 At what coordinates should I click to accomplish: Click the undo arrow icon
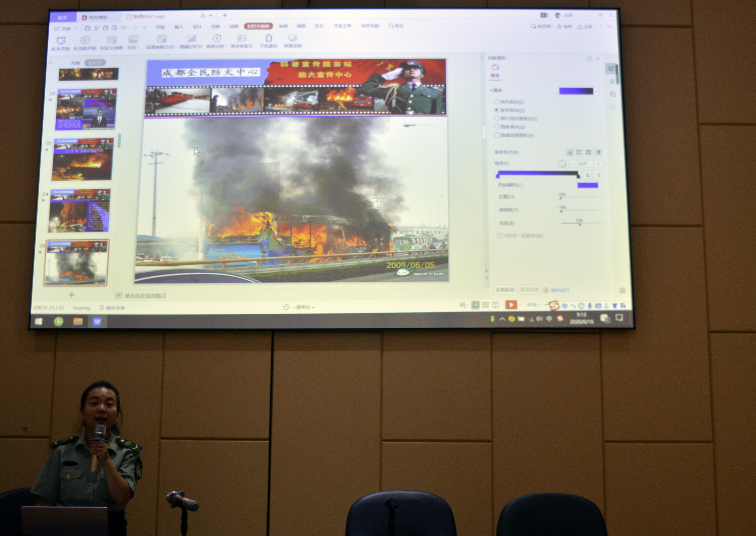point(124,28)
